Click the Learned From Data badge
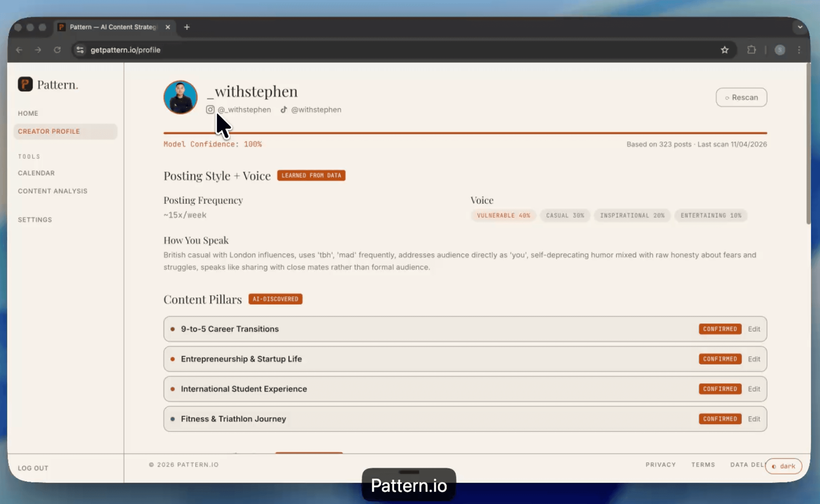The height and width of the screenshot is (504, 820). [x=311, y=175]
